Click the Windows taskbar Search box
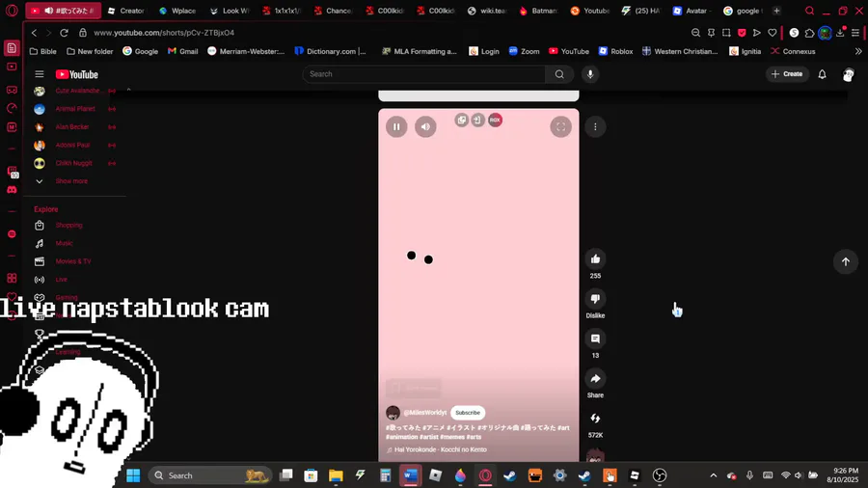The height and width of the screenshot is (488, 868). pos(210,475)
